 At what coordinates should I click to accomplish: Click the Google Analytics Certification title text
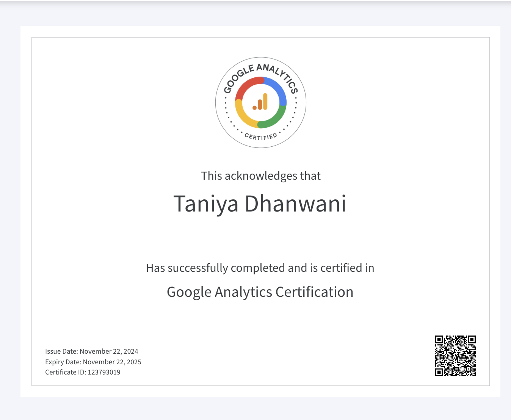260,292
